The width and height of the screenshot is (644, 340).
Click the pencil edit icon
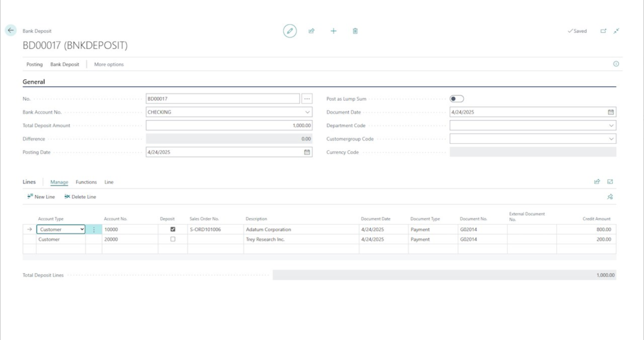click(289, 31)
